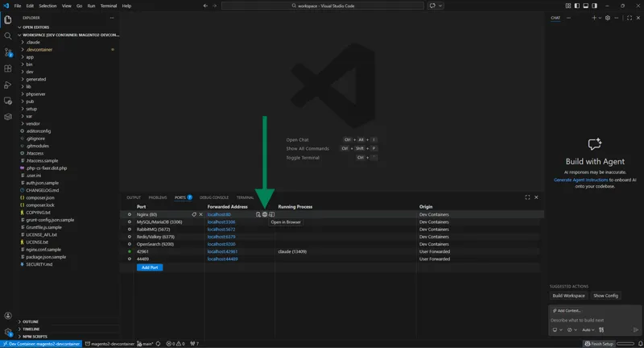Open the Selection menu
The image size is (644, 348).
[47, 6]
